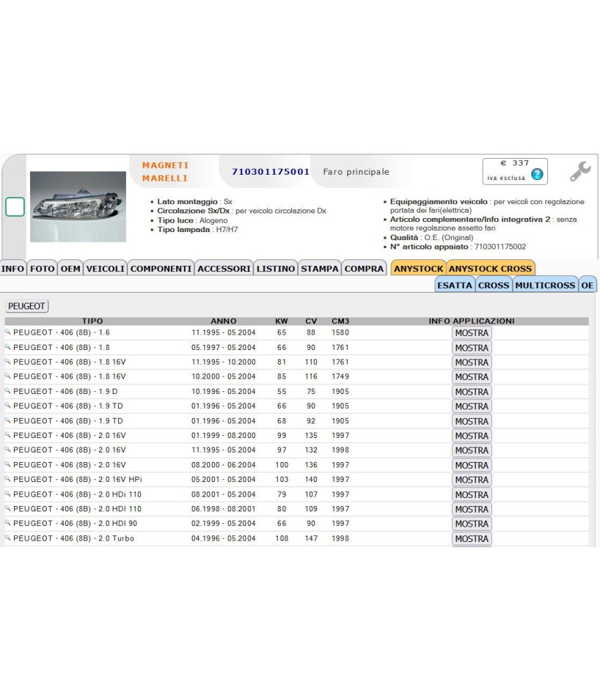Click magnifier icon beside 406 1.6 row

point(7,332)
